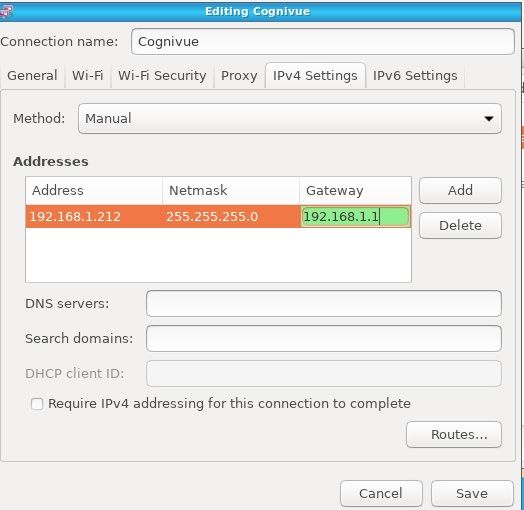The image size is (524, 510).
Task: Click the Add address button
Action: pyautogui.click(x=460, y=190)
